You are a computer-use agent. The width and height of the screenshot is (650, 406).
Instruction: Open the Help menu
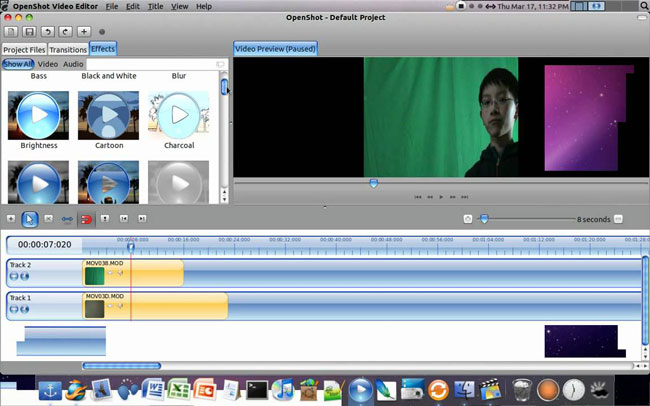click(x=204, y=6)
